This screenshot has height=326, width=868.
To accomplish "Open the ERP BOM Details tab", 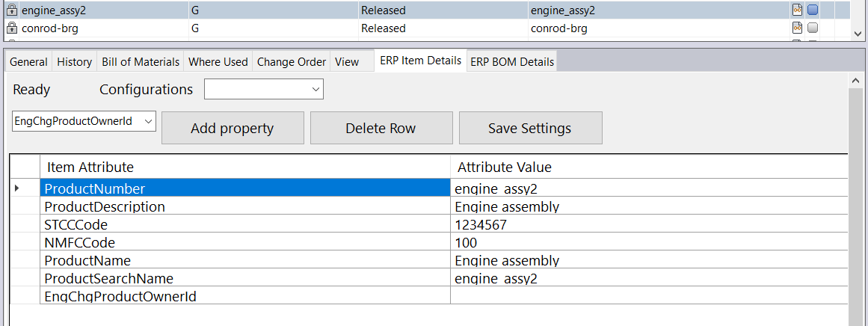I will click(512, 62).
